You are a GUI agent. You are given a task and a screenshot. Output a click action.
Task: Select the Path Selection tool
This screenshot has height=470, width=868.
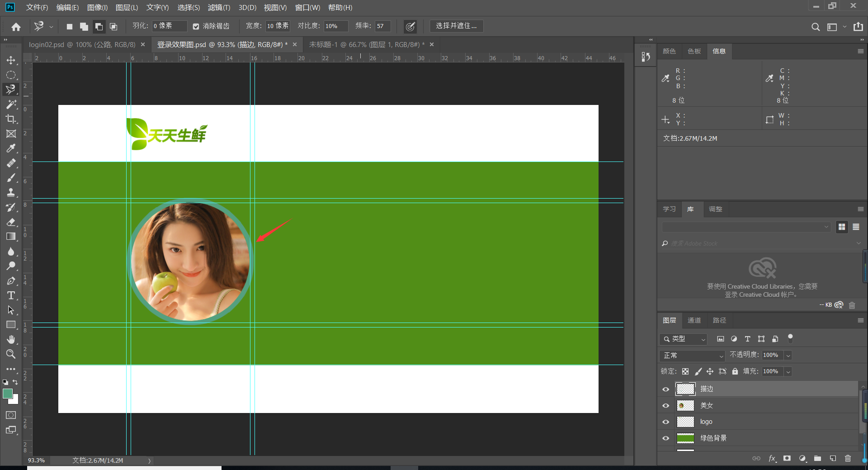point(11,310)
